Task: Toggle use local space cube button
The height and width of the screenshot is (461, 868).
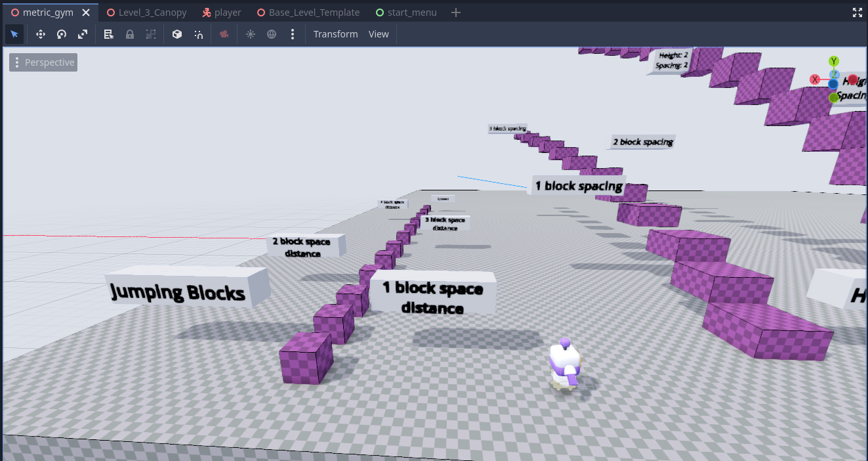Action: coord(177,34)
